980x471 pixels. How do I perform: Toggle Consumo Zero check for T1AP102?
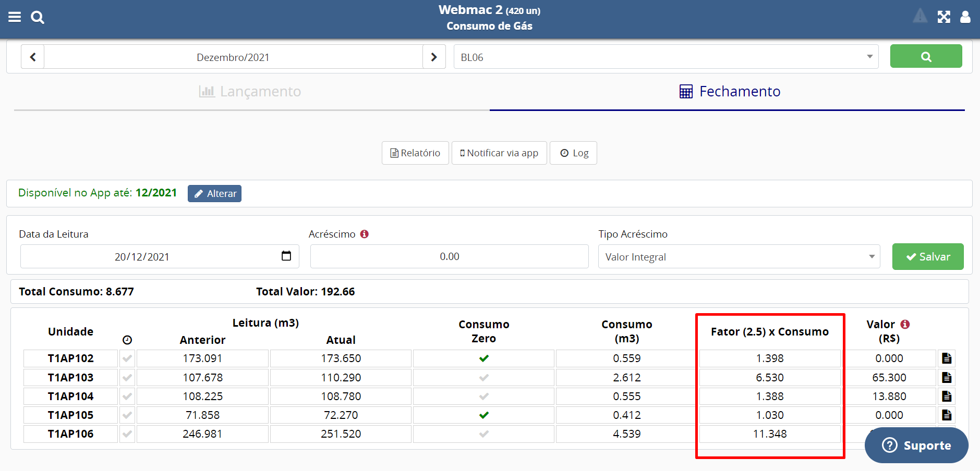[x=483, y=358]
